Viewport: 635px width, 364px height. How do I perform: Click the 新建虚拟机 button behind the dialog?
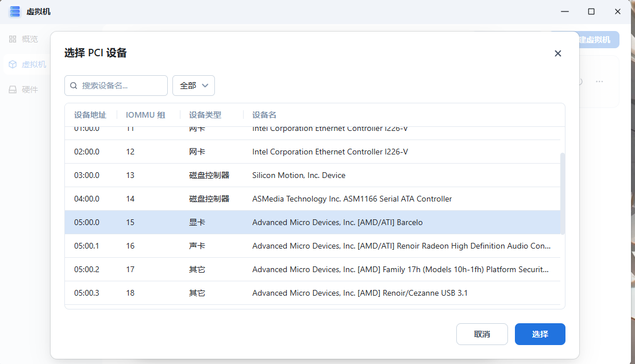599,40
